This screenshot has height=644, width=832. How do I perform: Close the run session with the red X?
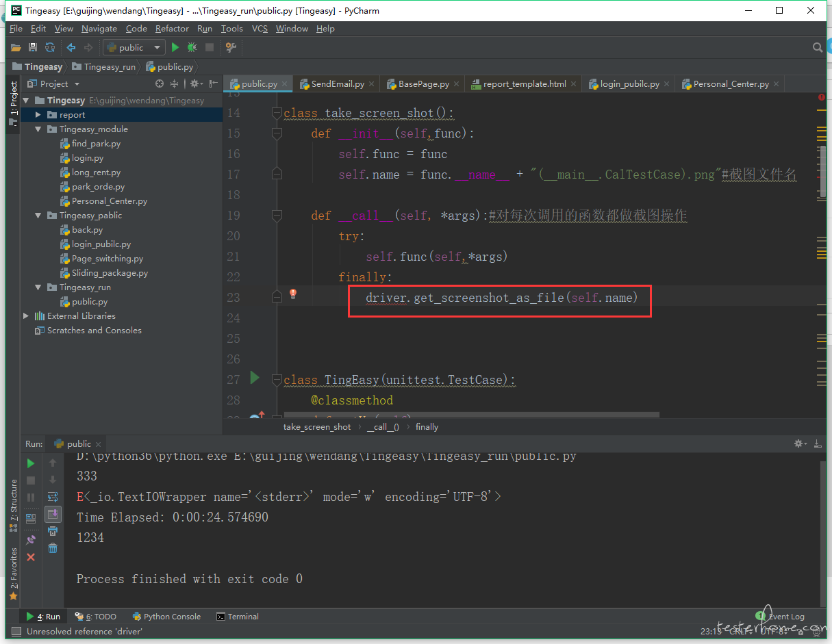pos(31,557)
